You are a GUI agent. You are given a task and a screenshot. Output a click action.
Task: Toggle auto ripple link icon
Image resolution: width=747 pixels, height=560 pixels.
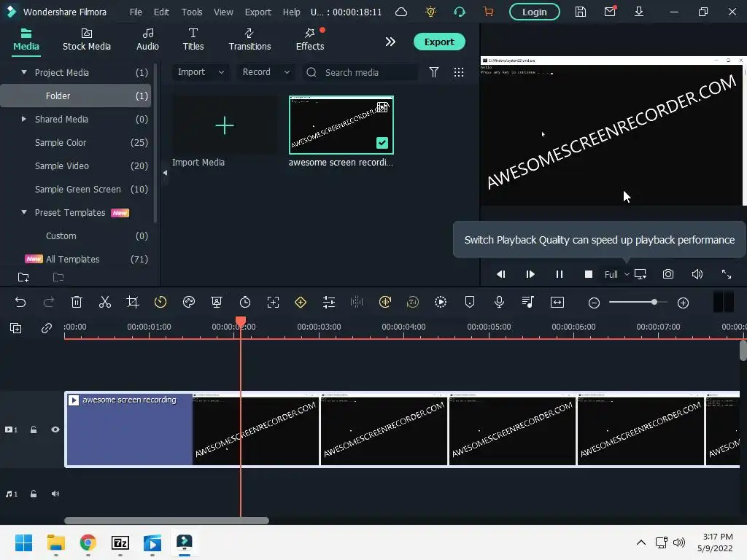coord(46,327)
